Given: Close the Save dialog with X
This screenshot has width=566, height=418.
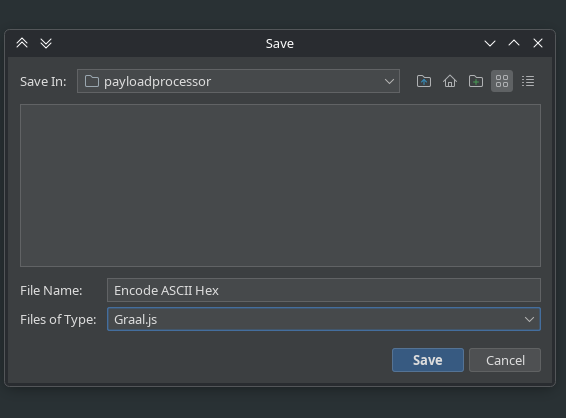Looking at the screenshot, I should pyautogui.click(x=538, y=43).
